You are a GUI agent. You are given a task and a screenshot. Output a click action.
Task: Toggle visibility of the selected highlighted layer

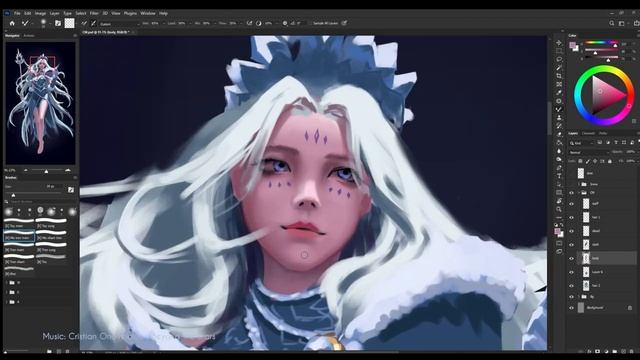(x=571, y=258)
